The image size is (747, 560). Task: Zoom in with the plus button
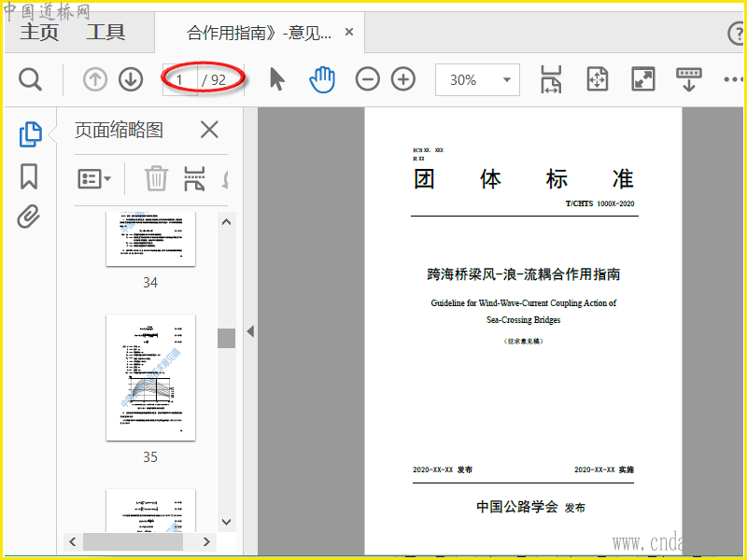403,79
